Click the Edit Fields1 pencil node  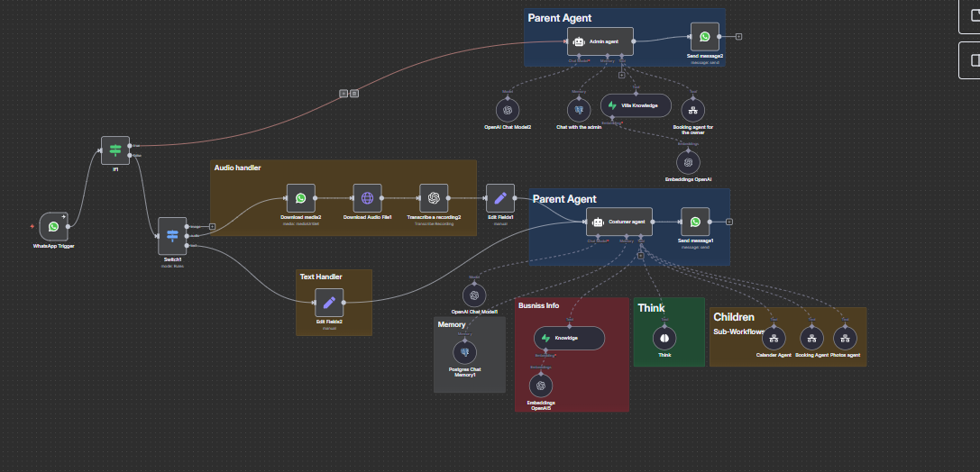click(499, 198)
